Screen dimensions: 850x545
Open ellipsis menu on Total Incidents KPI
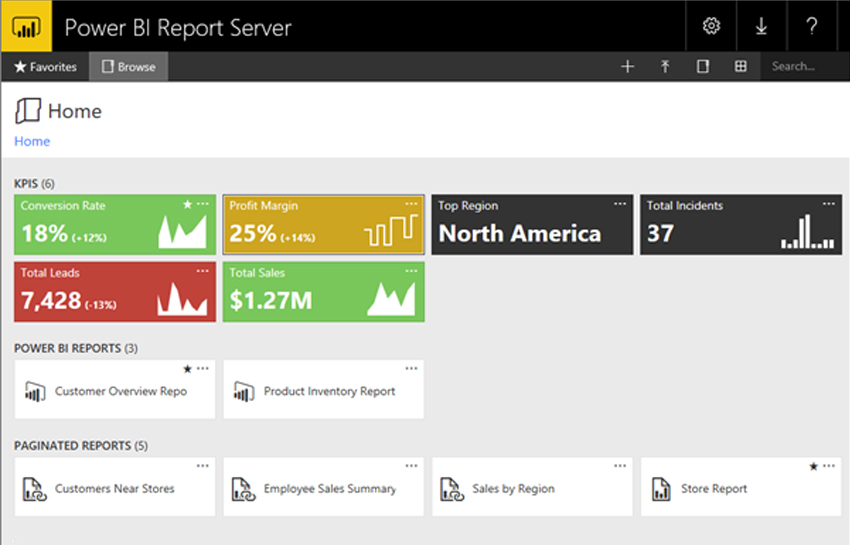coord(829,204)
